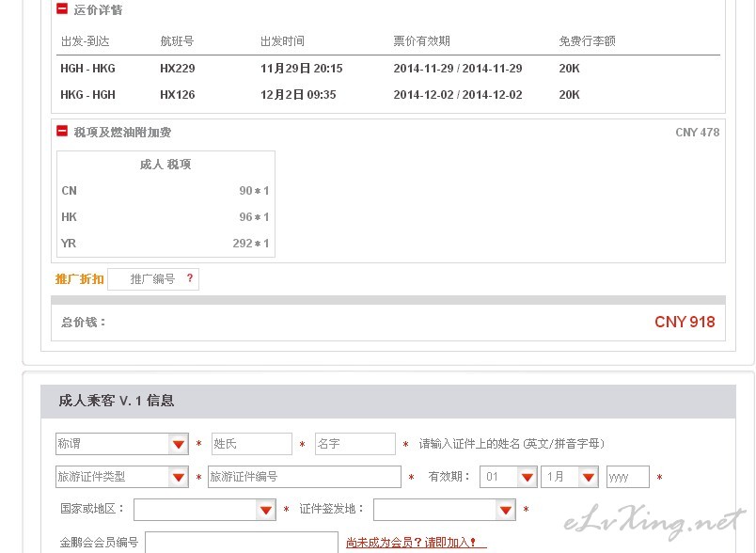Open the 称谓 title dropdown arrow
This screenshot has width=756, height=553.
(178, 444)
